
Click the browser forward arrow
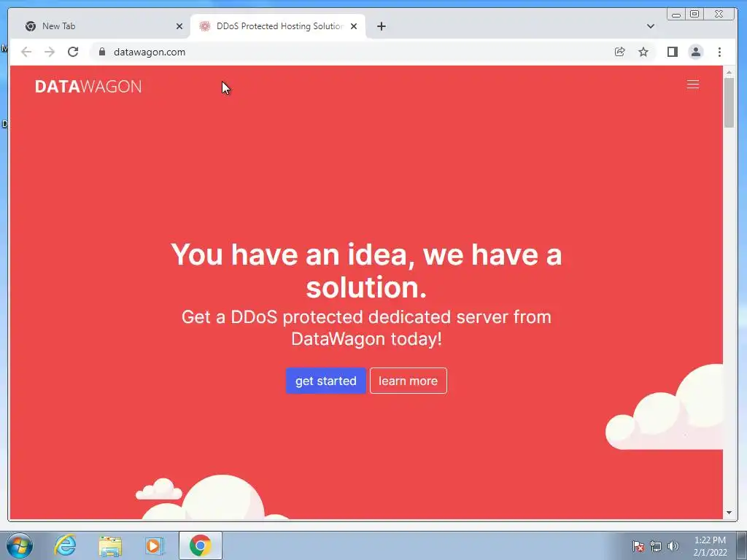pos(50,52)
